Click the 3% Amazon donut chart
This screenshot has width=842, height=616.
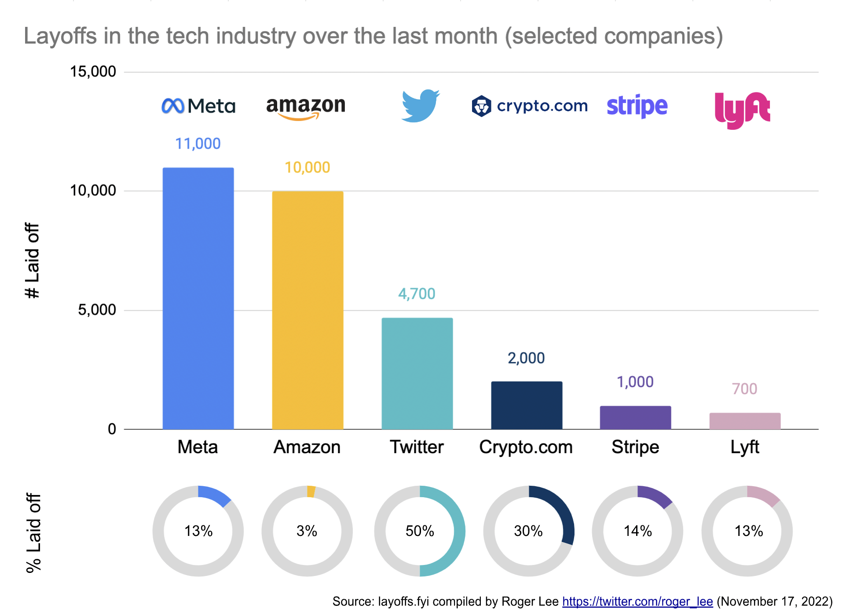(307, 531)
